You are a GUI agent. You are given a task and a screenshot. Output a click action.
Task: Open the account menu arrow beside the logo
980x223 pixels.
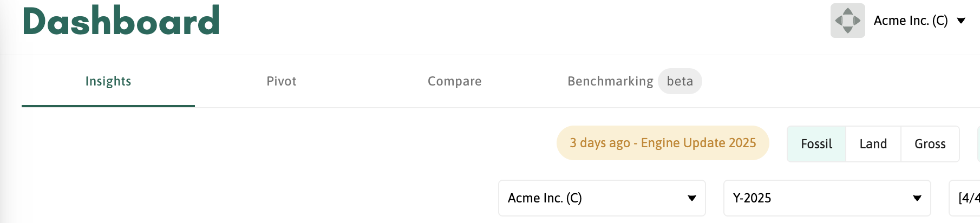961,21
